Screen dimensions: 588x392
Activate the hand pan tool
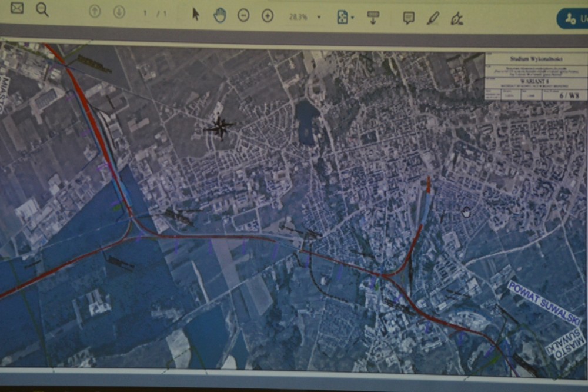[x=220, y=16]
